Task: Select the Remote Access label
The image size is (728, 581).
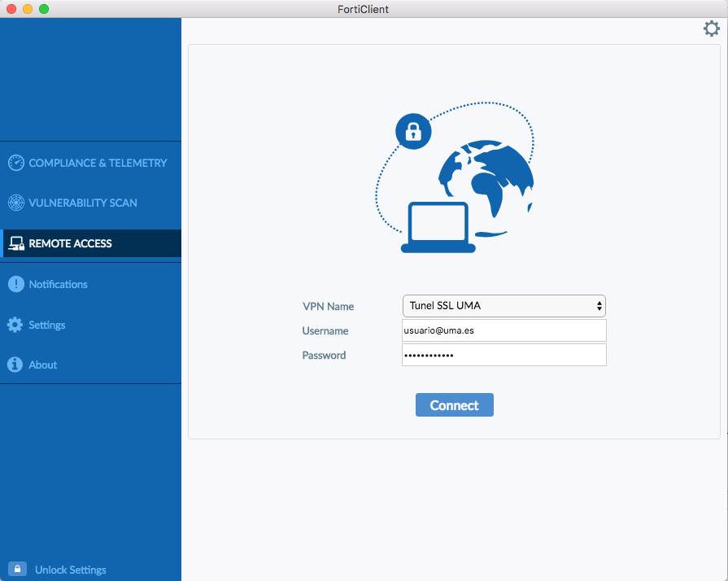Action: click(x=70, y=243)
